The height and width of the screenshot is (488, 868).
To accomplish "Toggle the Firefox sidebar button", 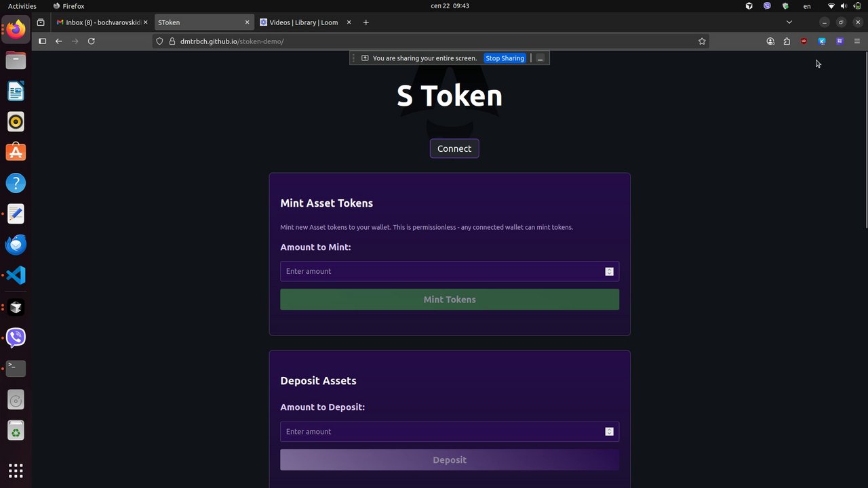I will (x=42, y=41).
